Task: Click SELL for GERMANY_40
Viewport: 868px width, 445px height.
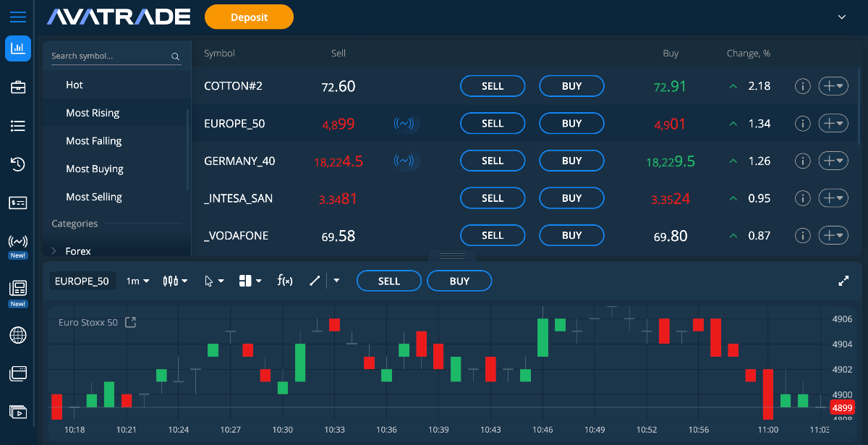Action: (493, 161)
